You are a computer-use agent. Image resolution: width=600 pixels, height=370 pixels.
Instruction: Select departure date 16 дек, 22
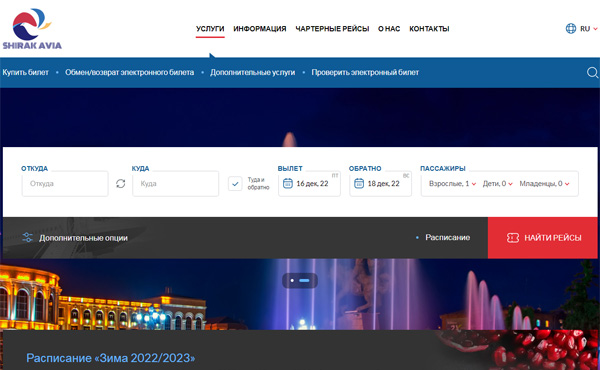(x=309, y=184)
